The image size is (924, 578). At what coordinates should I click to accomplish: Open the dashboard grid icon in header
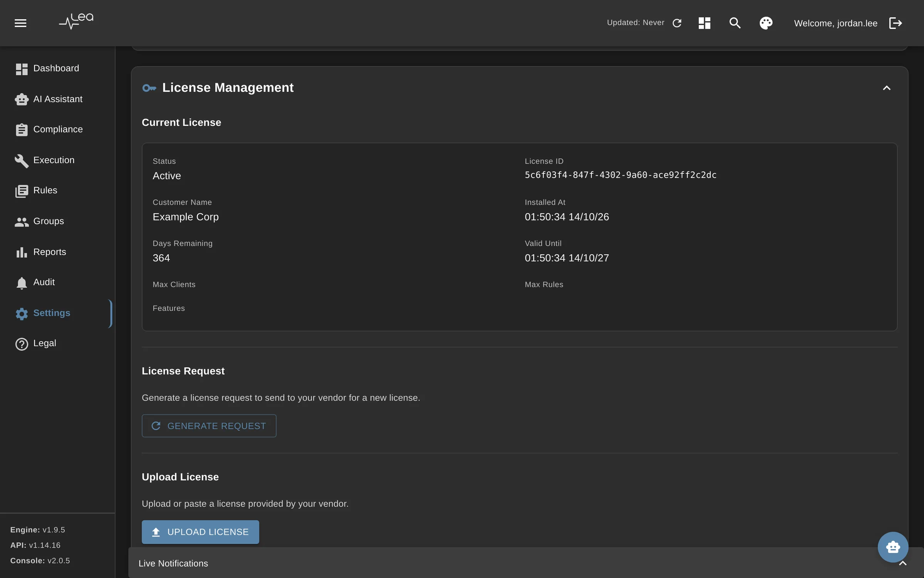[x=704, y=23]
